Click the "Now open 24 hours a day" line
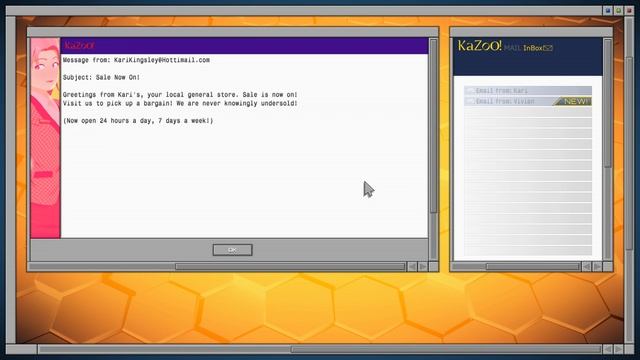 [x=138, y=121]
